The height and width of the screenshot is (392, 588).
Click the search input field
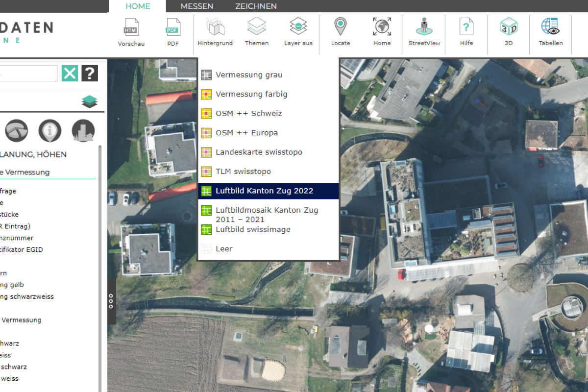[x=29, y=73]
